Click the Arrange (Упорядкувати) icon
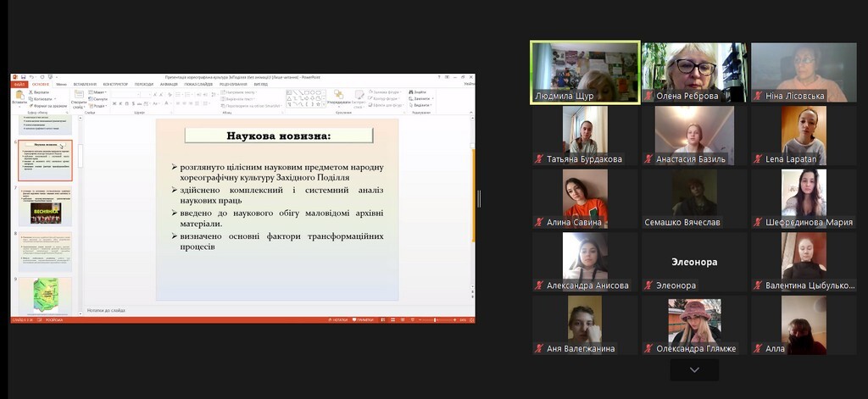Viewport: 868px width, 399px height. pyautogui.click(x=338, y=95)
